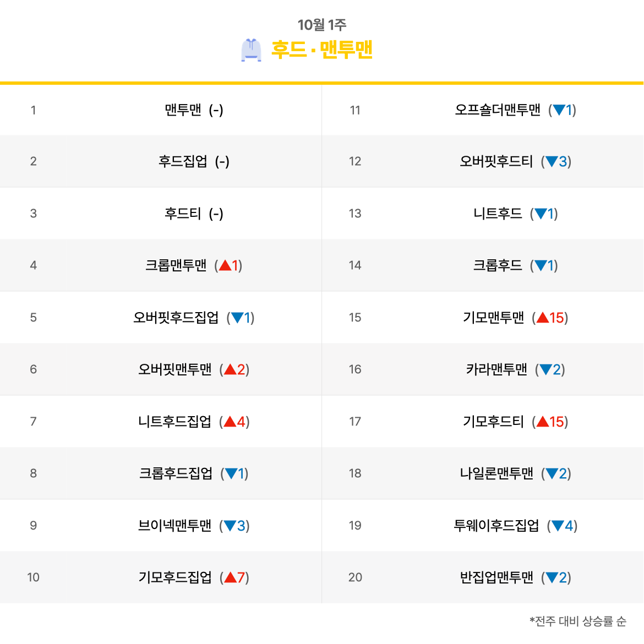Click the red up arrow beside 기모맨투맨
This screenshot has width=644, height=644.
(543, 318)
